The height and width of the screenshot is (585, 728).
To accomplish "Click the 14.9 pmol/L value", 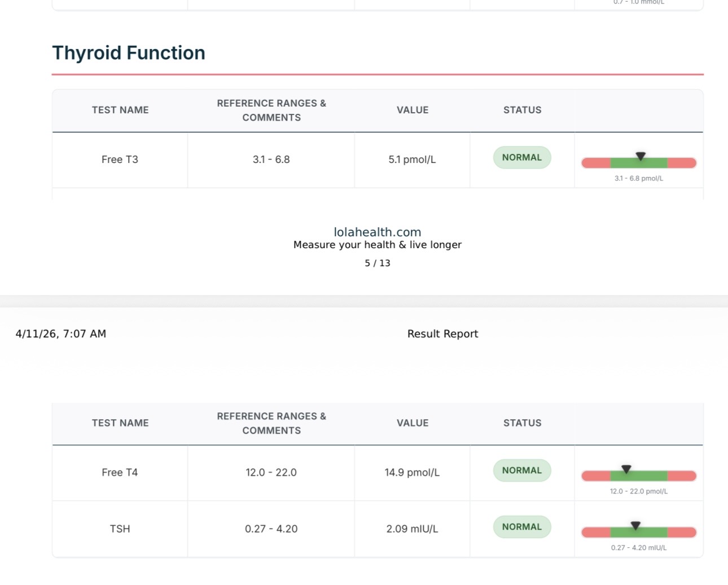I will 412,473.
